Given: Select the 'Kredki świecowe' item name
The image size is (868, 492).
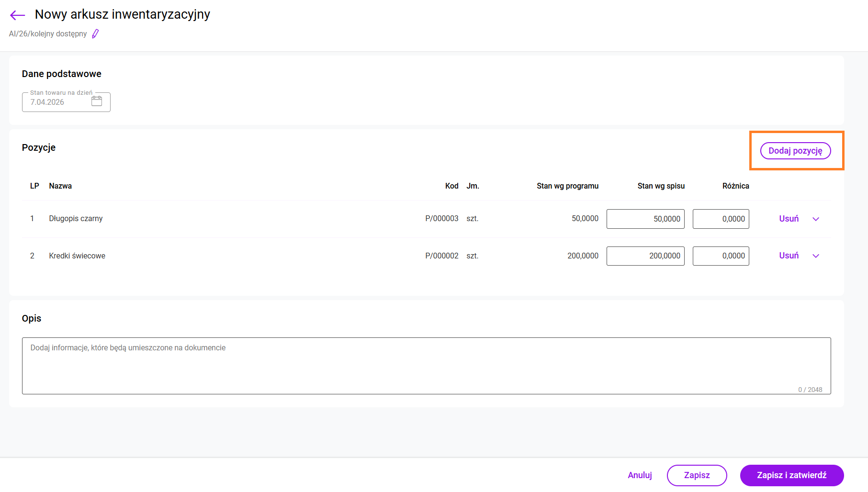Looking at the screenshot, I should coord(77,256).
